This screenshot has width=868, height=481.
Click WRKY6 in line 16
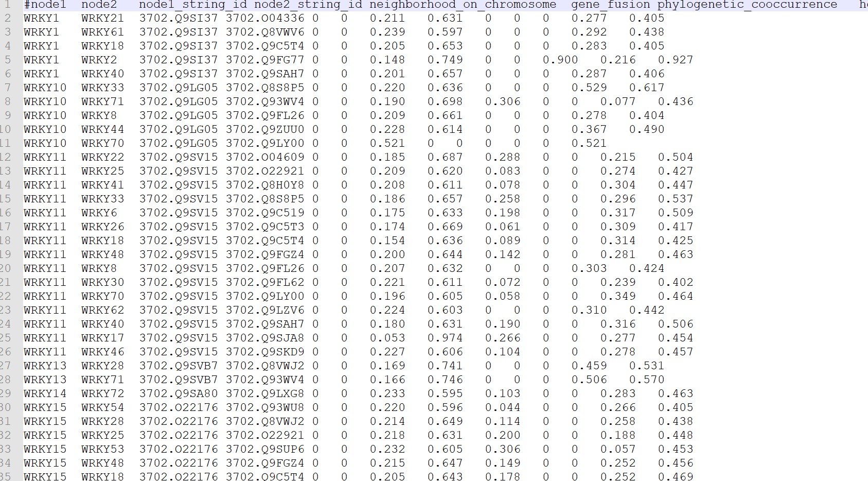pos(99,213)
